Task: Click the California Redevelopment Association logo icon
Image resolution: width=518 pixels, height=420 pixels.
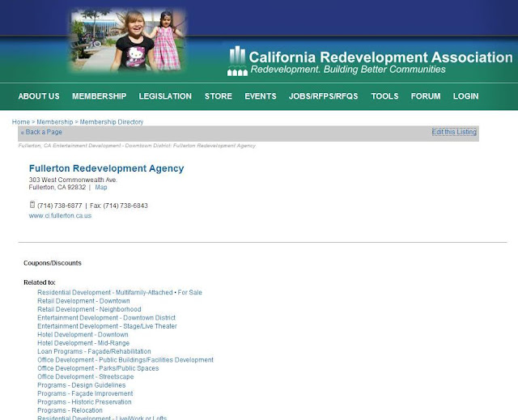Action: (x=237, y=61)
